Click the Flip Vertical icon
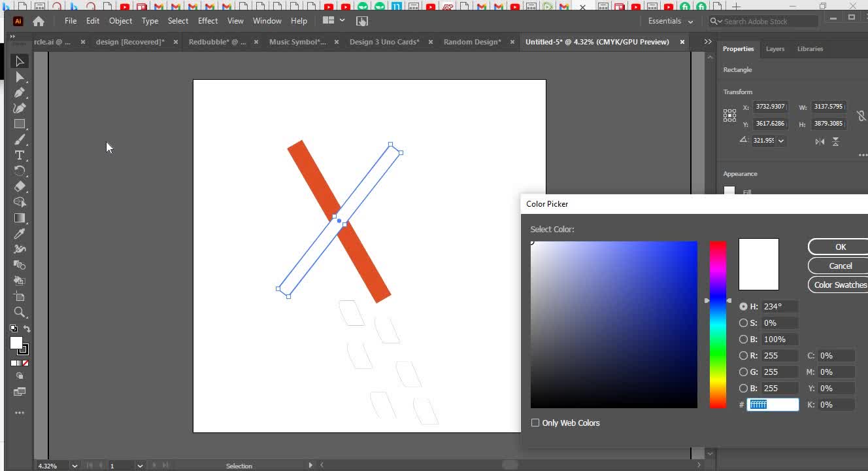Image resolution: width=868 pixels, height=471 pixels. click(x=835, y=141)
